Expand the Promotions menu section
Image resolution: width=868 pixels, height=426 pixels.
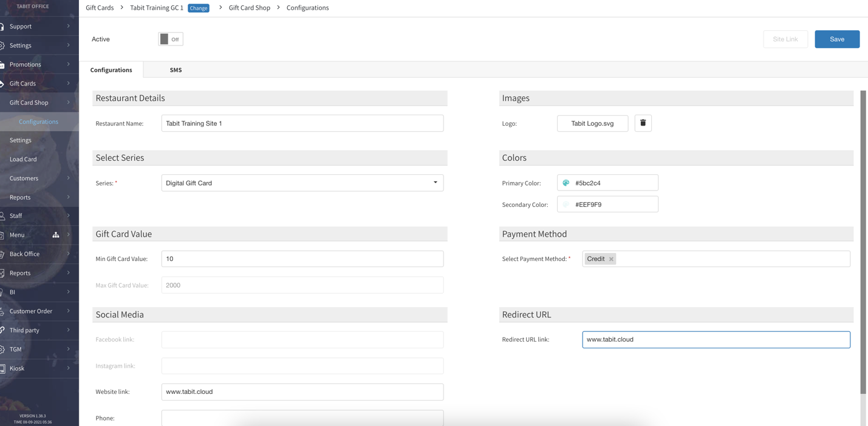point(68,64)
